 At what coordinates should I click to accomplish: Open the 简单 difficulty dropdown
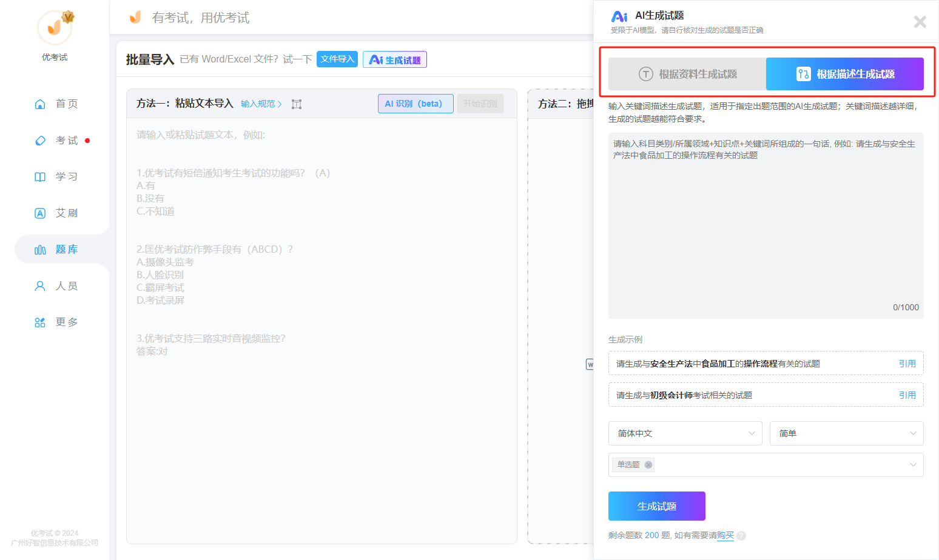(847, 433)
